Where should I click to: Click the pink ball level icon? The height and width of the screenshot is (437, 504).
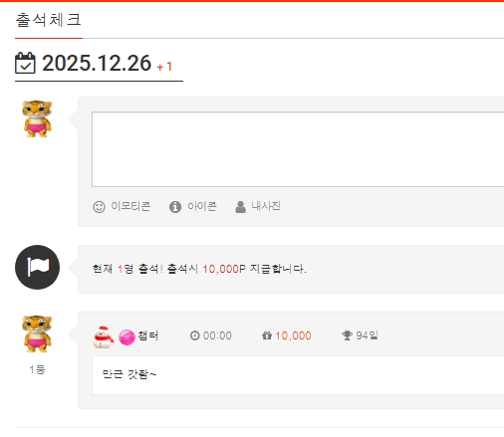[x=126, y=337]
